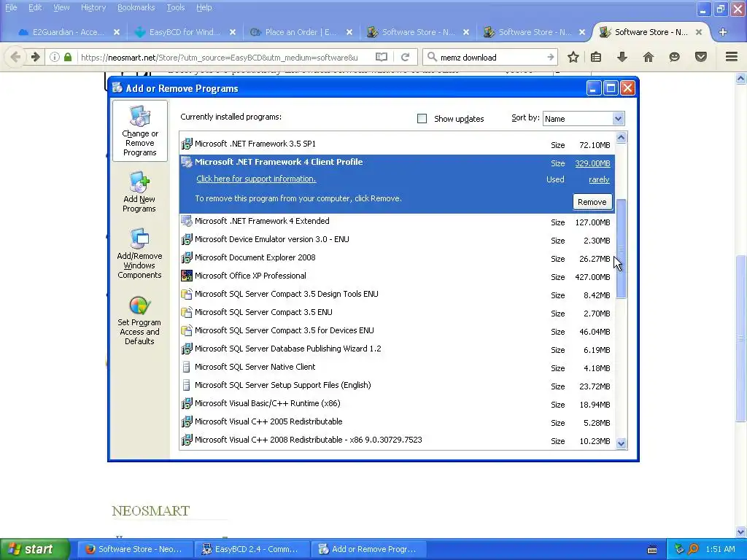This screenshot has width=747, height=560.
Task: Select Microsoft Visual Basic/C++ Runtime (x86)
Action: click(397, 404)
